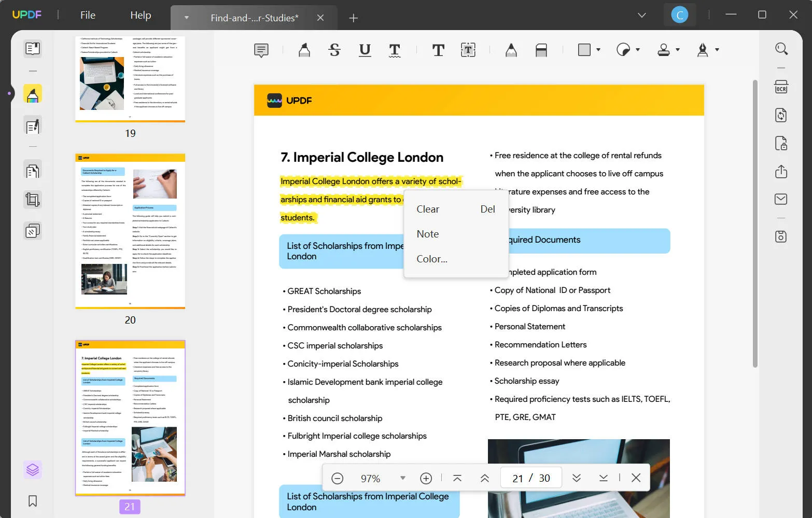Select the Highlight marker tool

click(304, 50)
